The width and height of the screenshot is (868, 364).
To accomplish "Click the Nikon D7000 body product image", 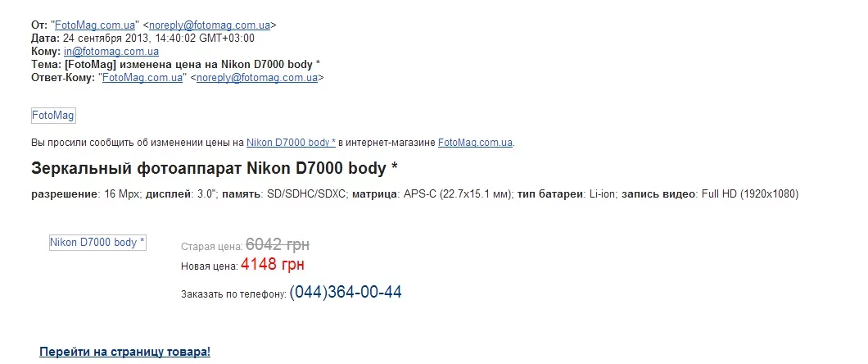I will click(x=97, y=243).
